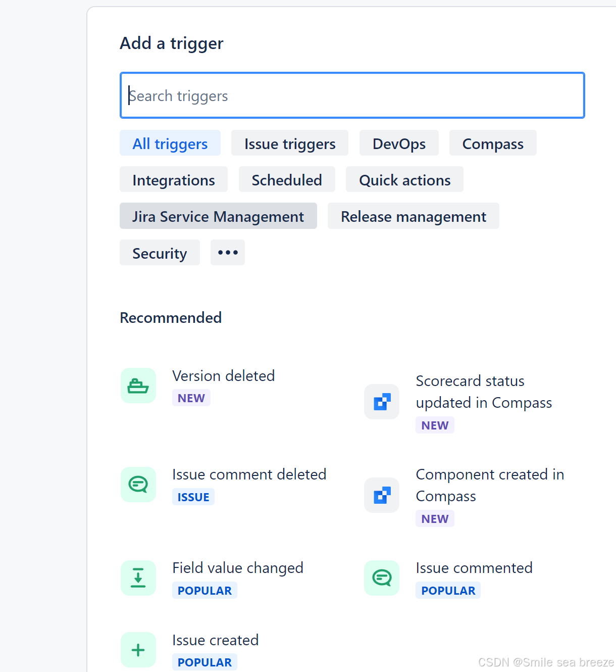
Task: Pick the Issue commented trigger
Action: [474, 568]
